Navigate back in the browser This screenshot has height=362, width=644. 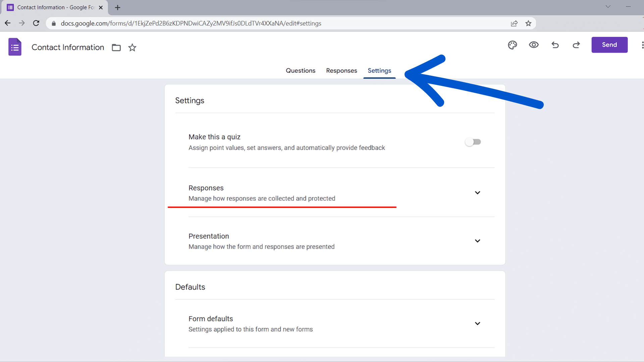pyautogui.click(x=7, y=23)
